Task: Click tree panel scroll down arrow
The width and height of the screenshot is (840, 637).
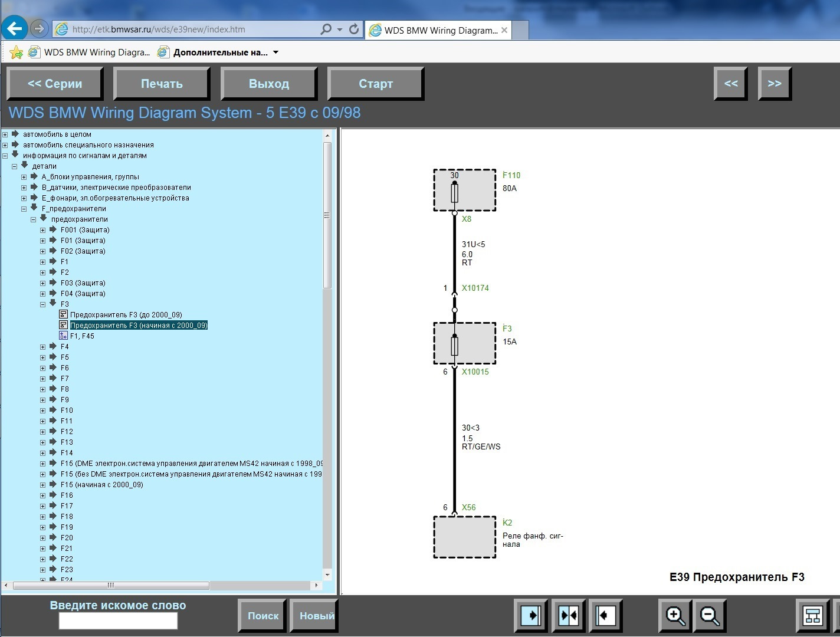Action: tap(327, 574)
